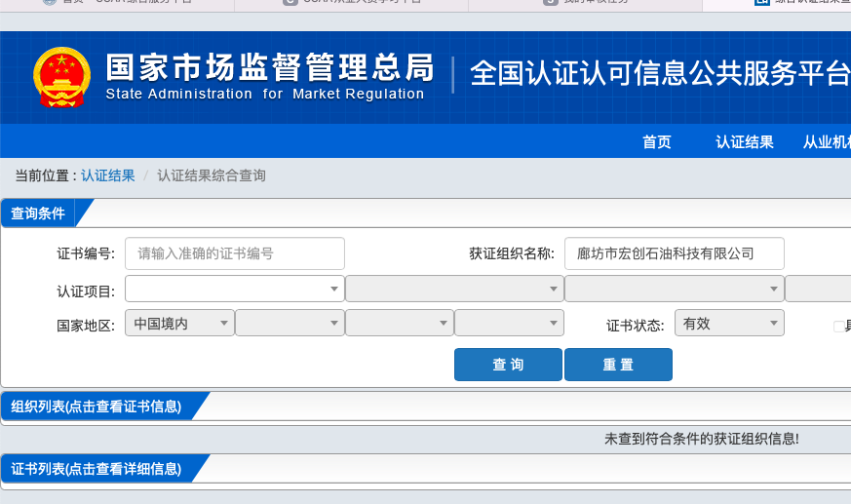
Task: Select the 证书列表 panel header
Action: pyautogui.click(x=97, y=469)
